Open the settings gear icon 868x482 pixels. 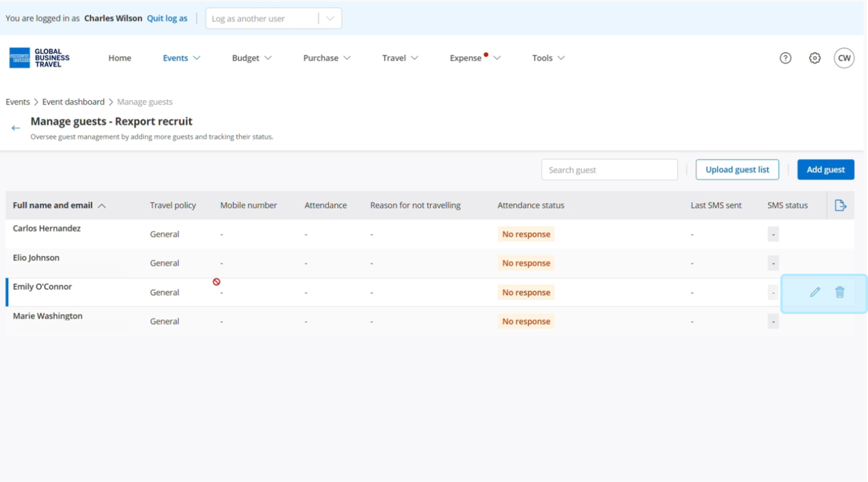point(814,58)
